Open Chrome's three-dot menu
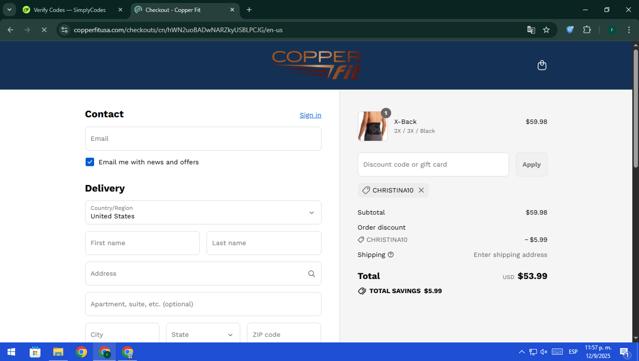The image size is (639, 361). (x=629, y=30)
